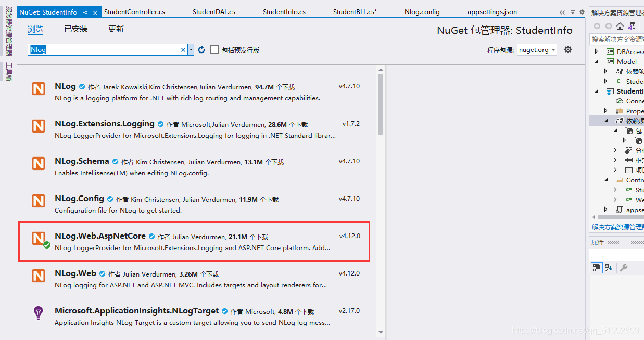Screen dimensions: 644x340
Task: Click Alphabetical sort in Properties panel
Action: (x=609, y=268)
